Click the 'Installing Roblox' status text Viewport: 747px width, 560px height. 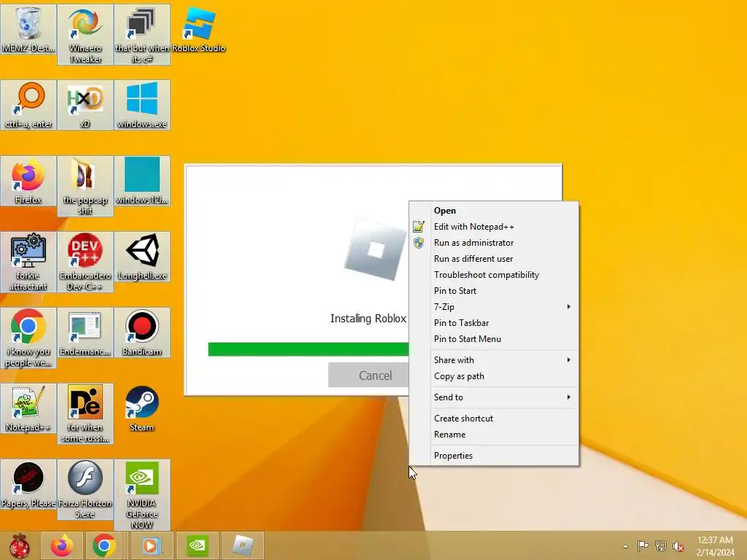pos(368,319)
